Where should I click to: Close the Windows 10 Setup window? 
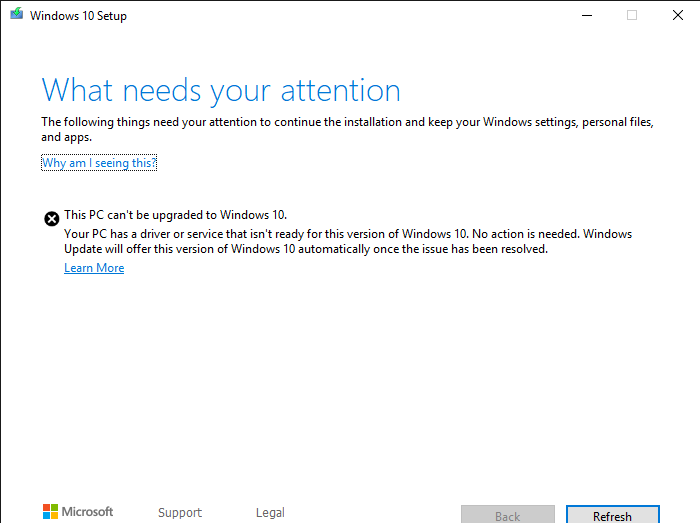pyautogui.click(x=678, y=16)
